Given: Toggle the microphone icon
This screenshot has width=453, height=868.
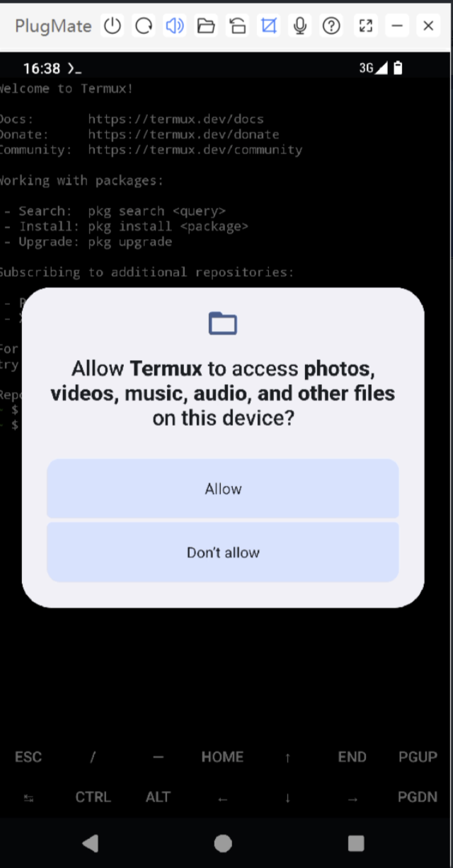Looking at the screenshot, I should coord(300,26).
